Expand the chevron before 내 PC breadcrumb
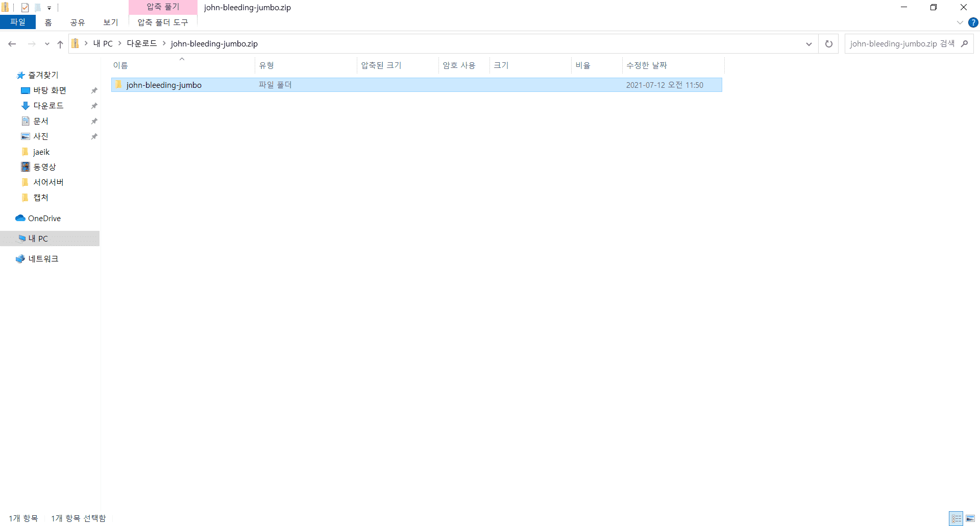This screenshot has height=526, width=980. [x=86, y=44]
